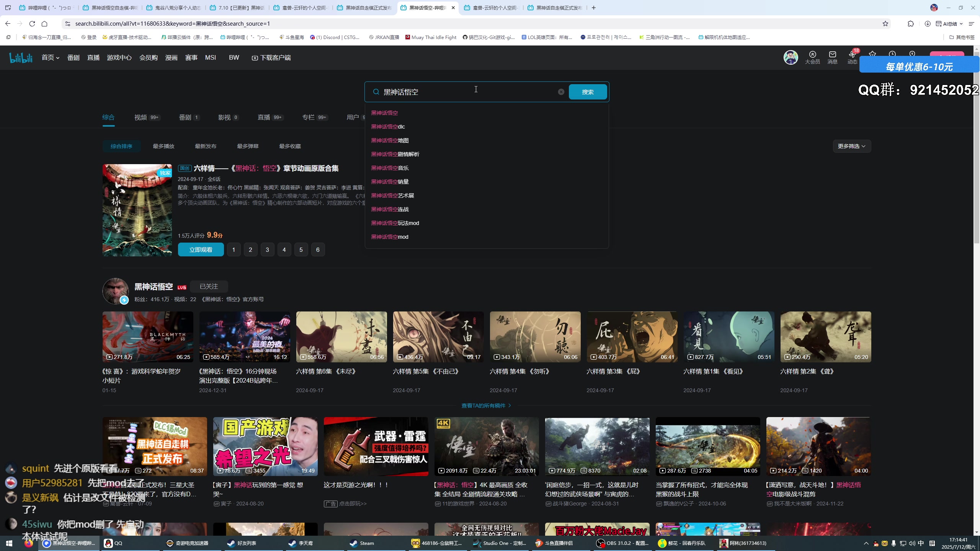The image size is (980, 551).
Task: Open 查看TA的所有稿件 link
Action: tap(486, 406)
